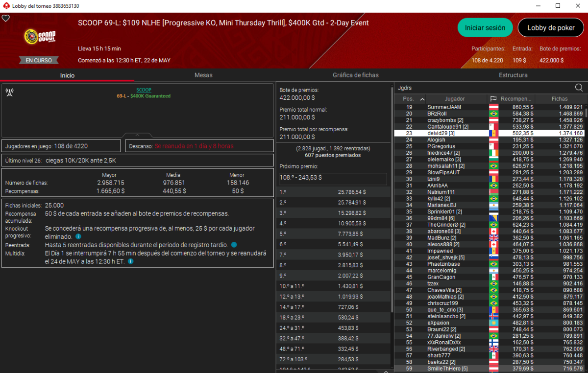Select player crazybombs [2] in list

(x=490, y=120)
